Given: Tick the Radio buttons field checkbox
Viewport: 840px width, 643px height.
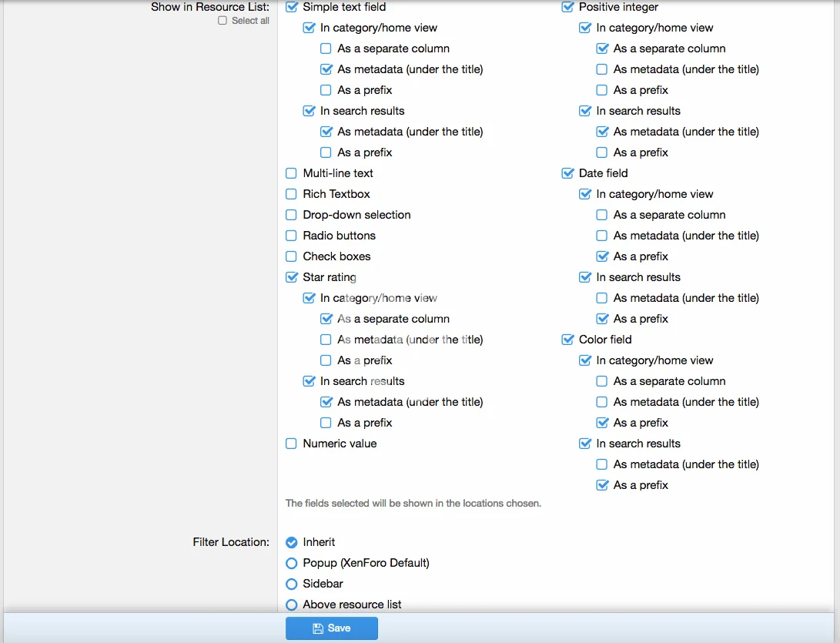Looking at the screenshot, I should coord(291,236).
